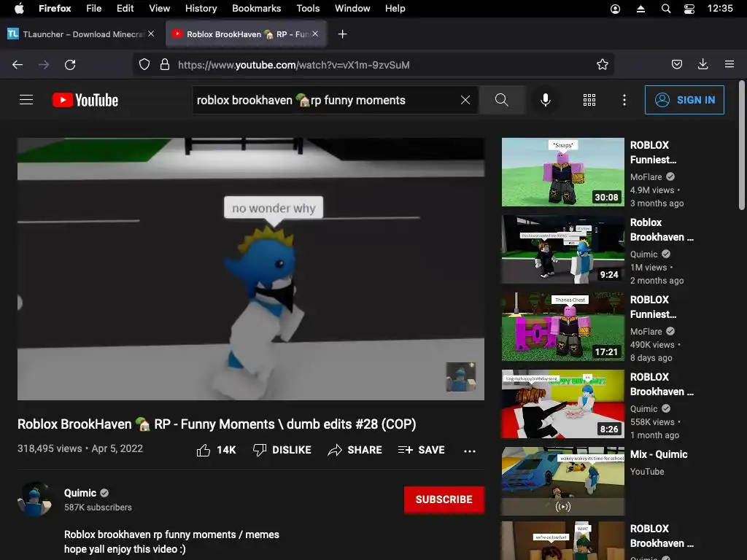Click the clock showing 12:35

[720, 9]
